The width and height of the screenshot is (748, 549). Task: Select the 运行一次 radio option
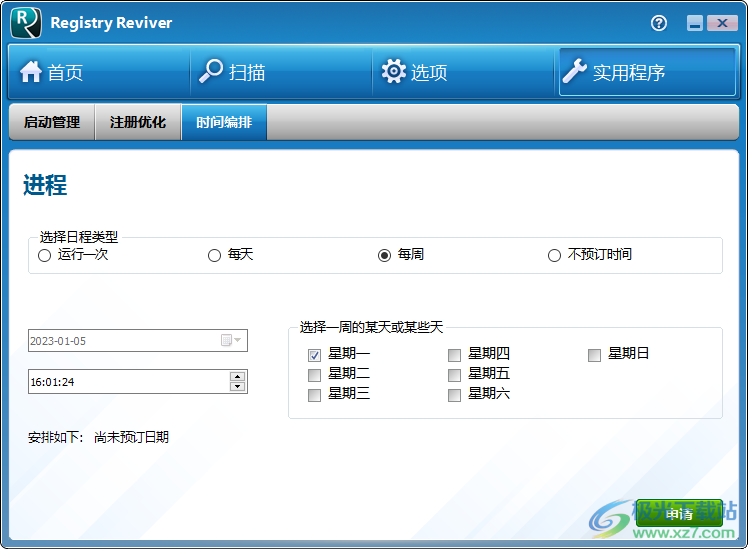(x=73, y=255)
